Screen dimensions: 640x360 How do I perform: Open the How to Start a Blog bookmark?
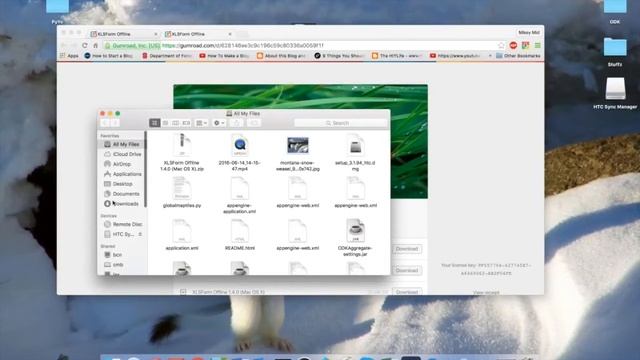[x=109, y=56]
